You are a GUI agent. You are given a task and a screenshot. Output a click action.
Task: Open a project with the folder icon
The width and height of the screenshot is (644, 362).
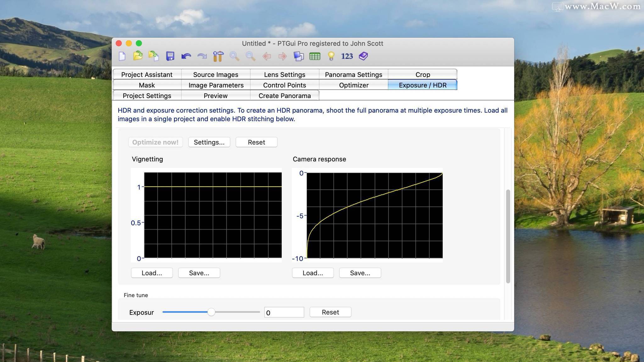pos(138,56)
